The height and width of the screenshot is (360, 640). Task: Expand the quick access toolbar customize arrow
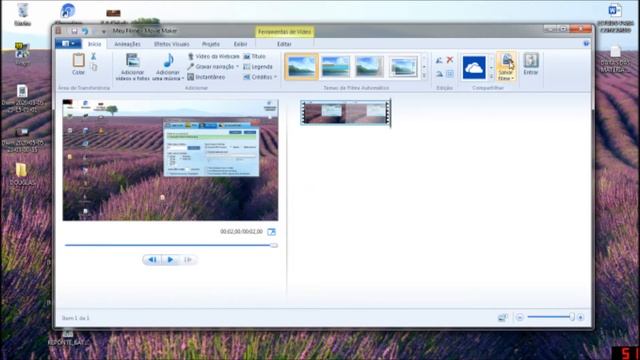(104, 31)
